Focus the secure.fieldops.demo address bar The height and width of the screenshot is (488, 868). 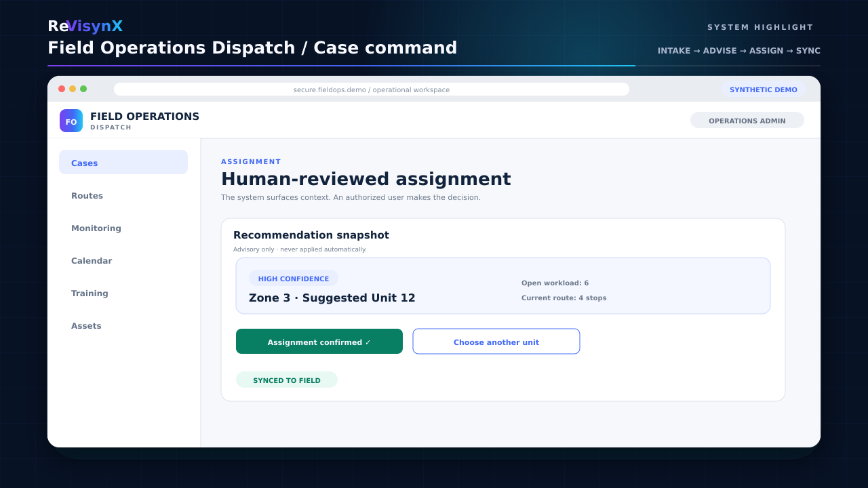[x=372, y=89]
